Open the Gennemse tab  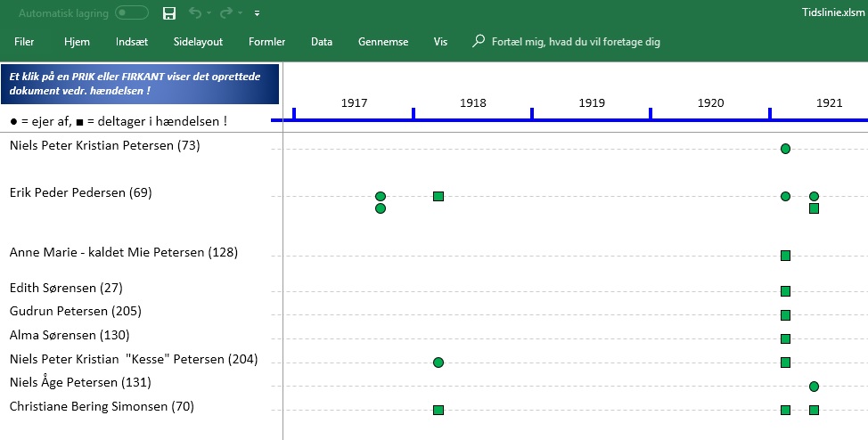(383, 42)
